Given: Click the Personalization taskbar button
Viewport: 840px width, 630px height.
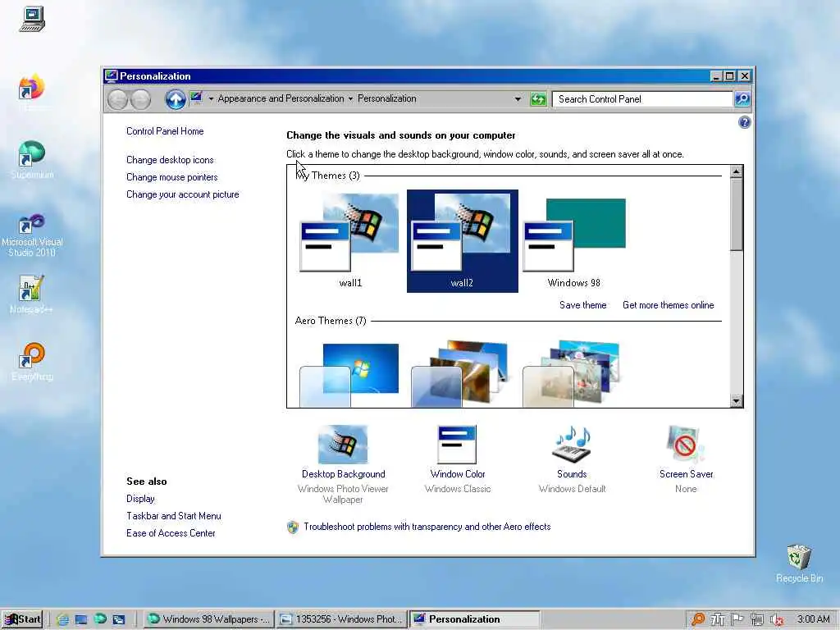Looking at the screenshot, I should (475, 619).
